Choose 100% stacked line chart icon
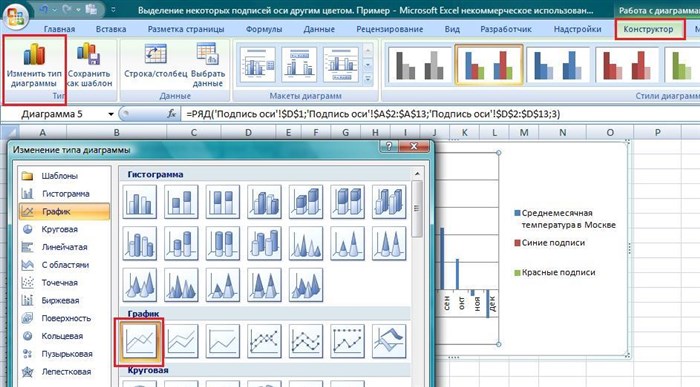 [x=222, y=341]
